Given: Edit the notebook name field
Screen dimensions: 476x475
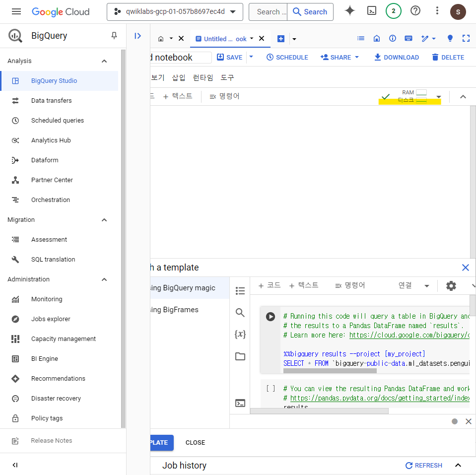Looking at the screenshot, I should point(181,58).
